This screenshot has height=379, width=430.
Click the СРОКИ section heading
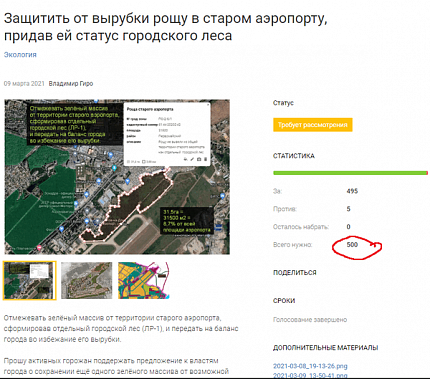click(284, 301)
